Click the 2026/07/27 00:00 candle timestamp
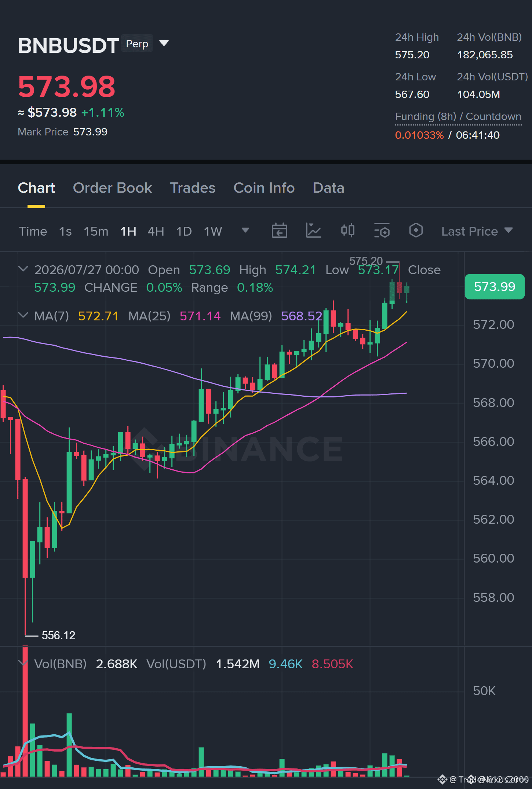This screenshot has height=789, width=532. pyautogui.click(x=87, y=270)
